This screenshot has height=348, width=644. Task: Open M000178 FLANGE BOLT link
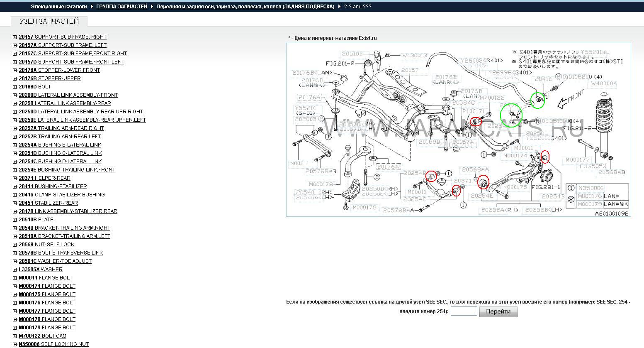[x=47, y=319]
